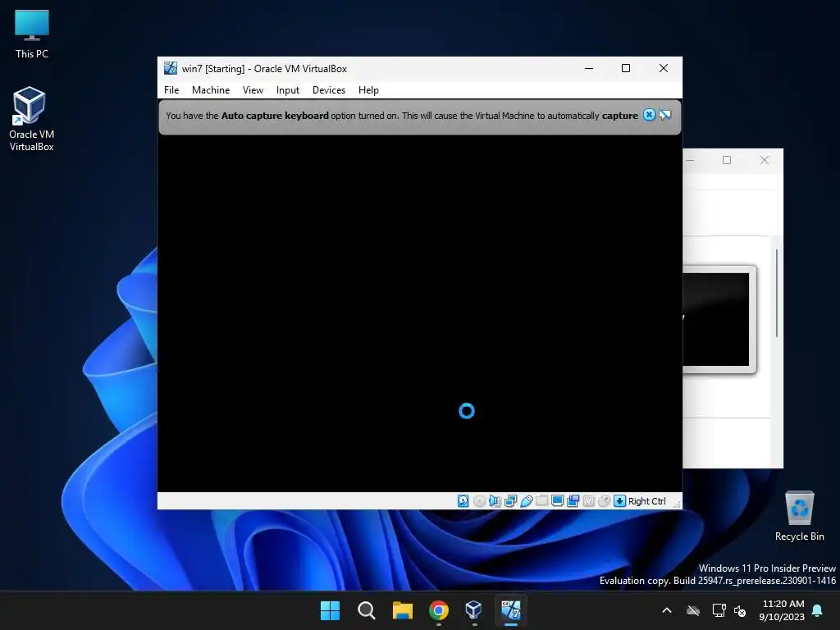840x630 pixels.
Task: Expand hidden system tray icons chevron
Action: (x=667, y=610)
